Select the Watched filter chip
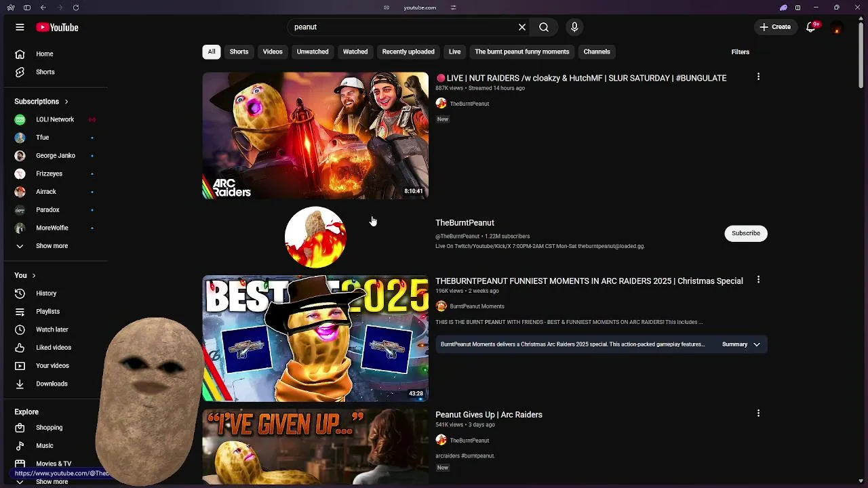The image size is (868, 488). click(x=355, y=52)
